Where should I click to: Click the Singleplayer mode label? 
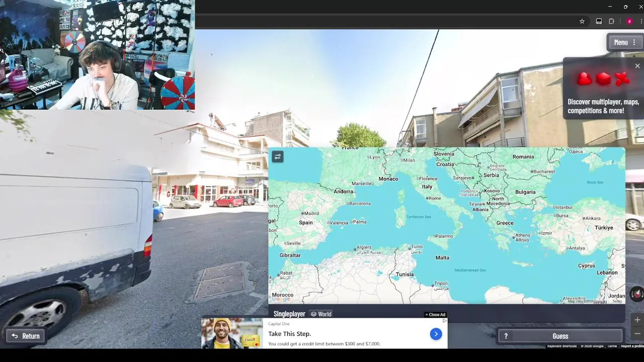[x=289, y=314]
